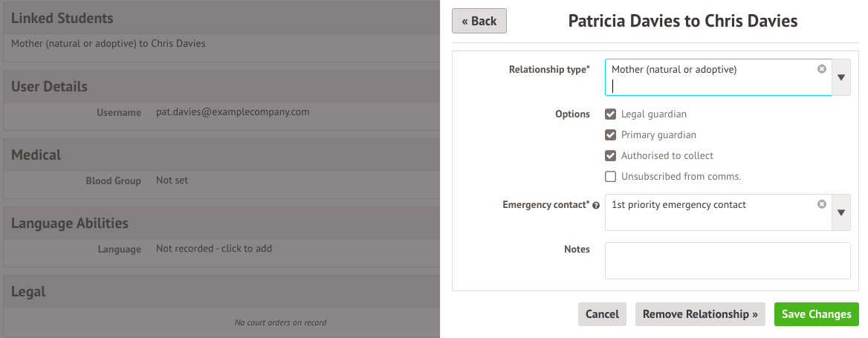Uncheck the Legal guardian checkbox
Image resolution: width=868 pixels, height=338 pixels.
click(611, 114)
